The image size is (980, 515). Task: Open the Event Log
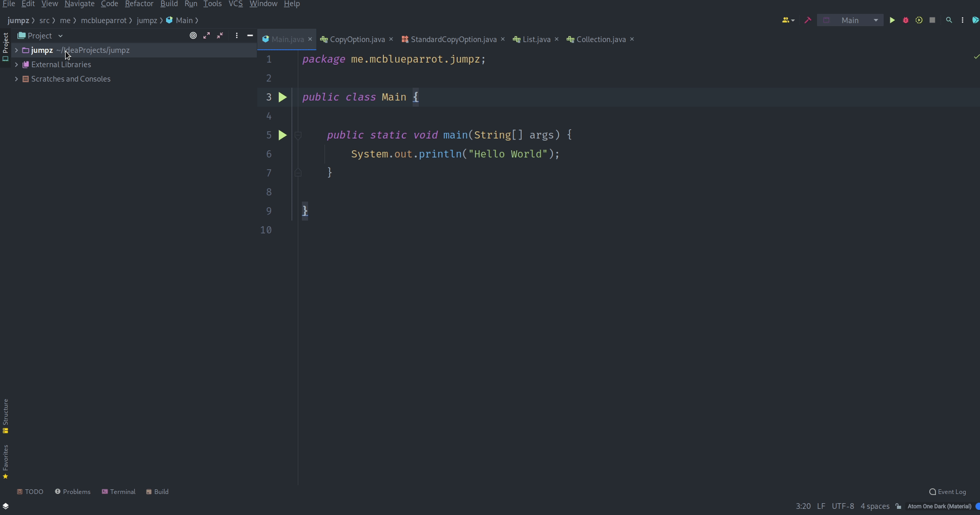coord(948,491)
